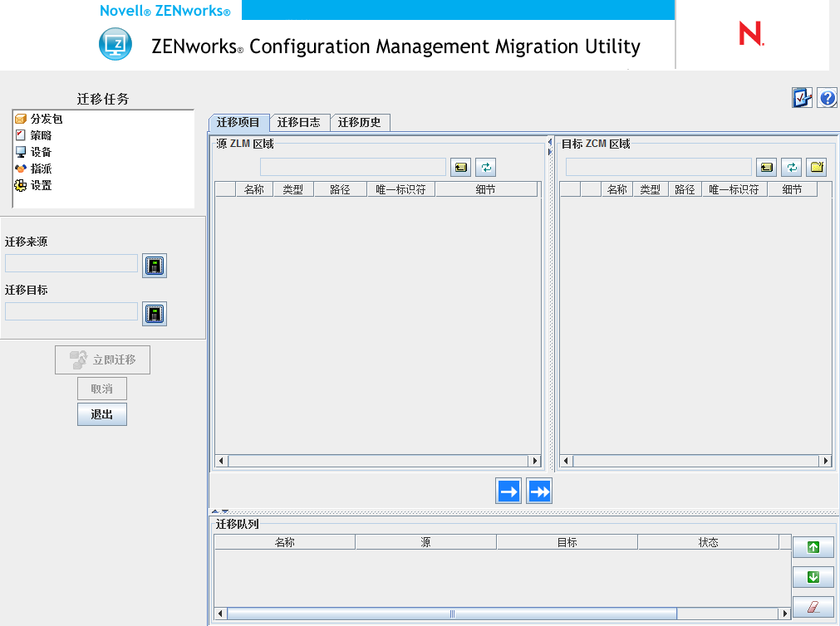Click the up-folder icon in 目标 ZCM 区域
Viewport: 840px width, 626px height.
(x=767, y=168)
